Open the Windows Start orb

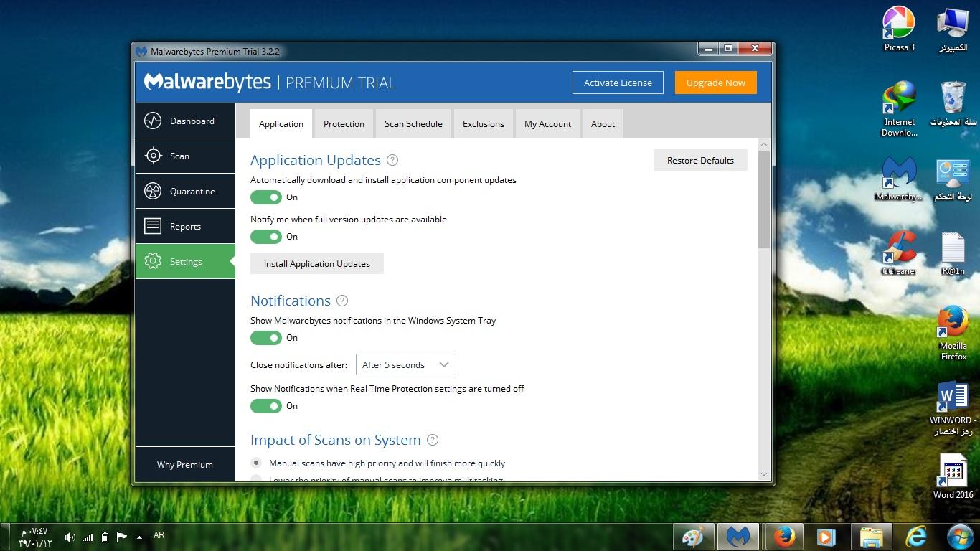pyautogui.click(x=960, y=536)
